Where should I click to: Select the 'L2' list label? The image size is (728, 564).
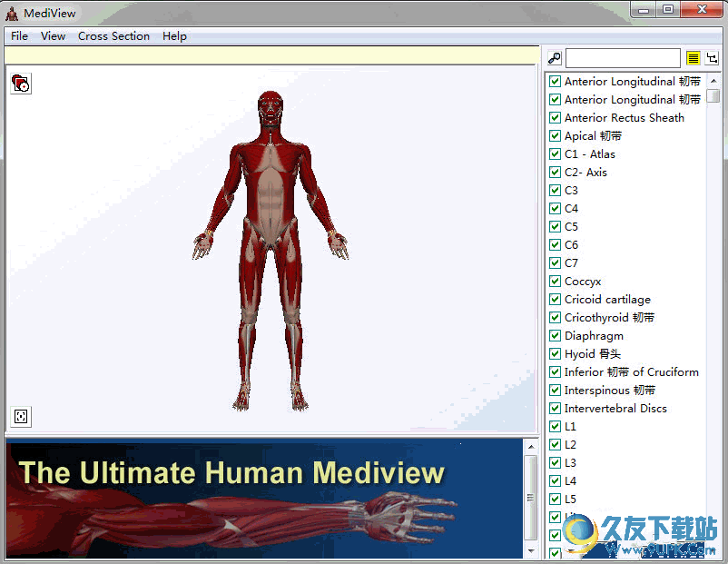pos(570,445)
